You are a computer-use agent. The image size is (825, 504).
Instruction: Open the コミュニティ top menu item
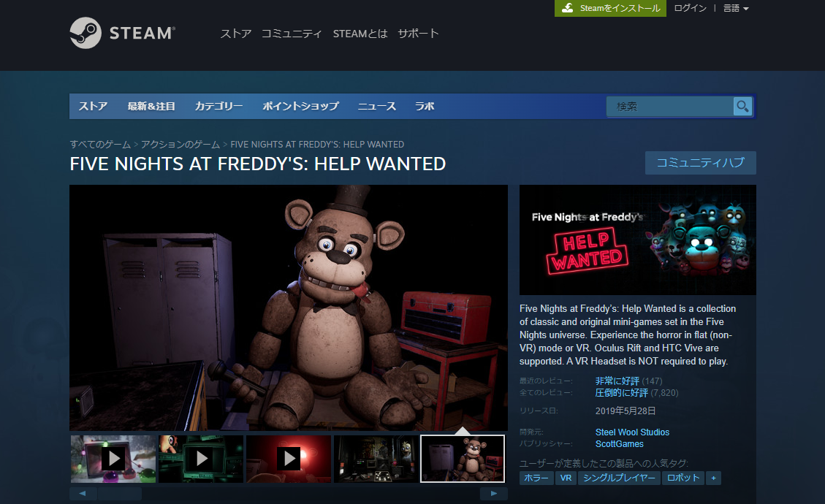(292, 34)
